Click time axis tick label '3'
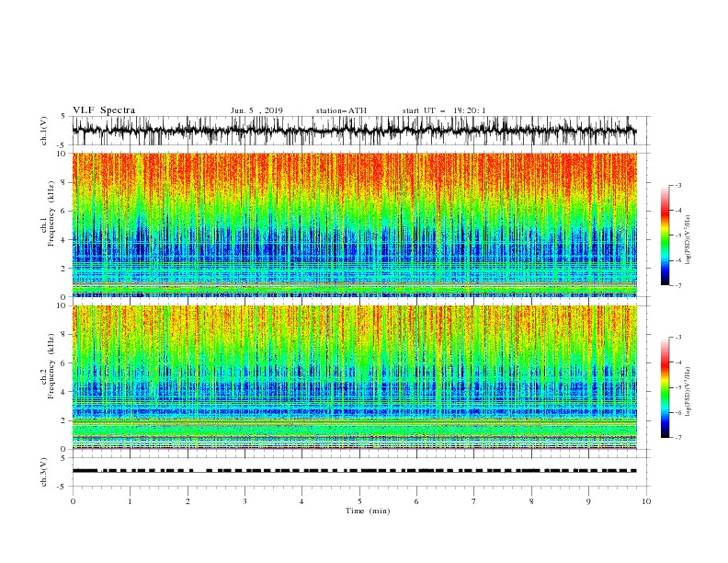728x563 pixels. pos(245,501)
